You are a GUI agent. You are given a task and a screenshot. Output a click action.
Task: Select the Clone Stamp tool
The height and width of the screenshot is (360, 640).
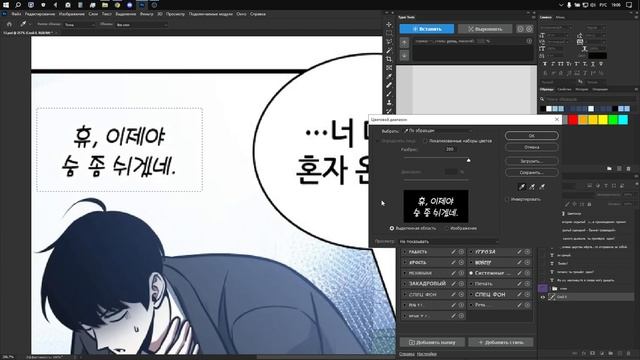389,102
